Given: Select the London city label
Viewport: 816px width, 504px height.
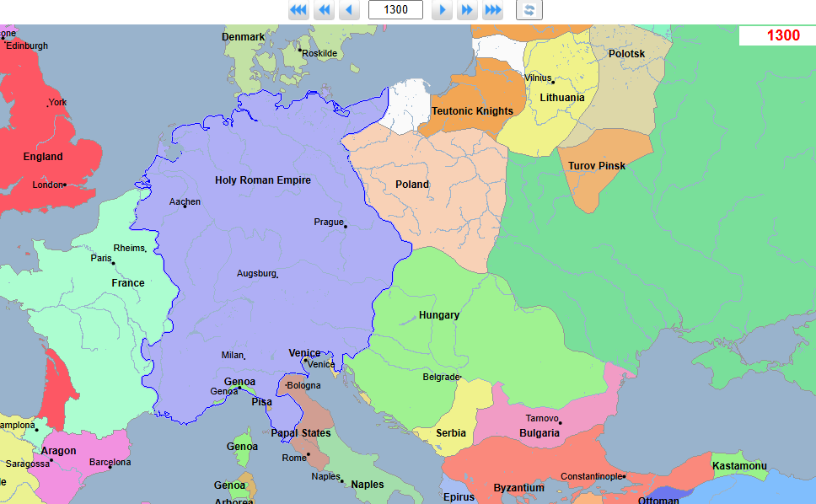Looking at the screenshot, I should (x=48, y=185).
